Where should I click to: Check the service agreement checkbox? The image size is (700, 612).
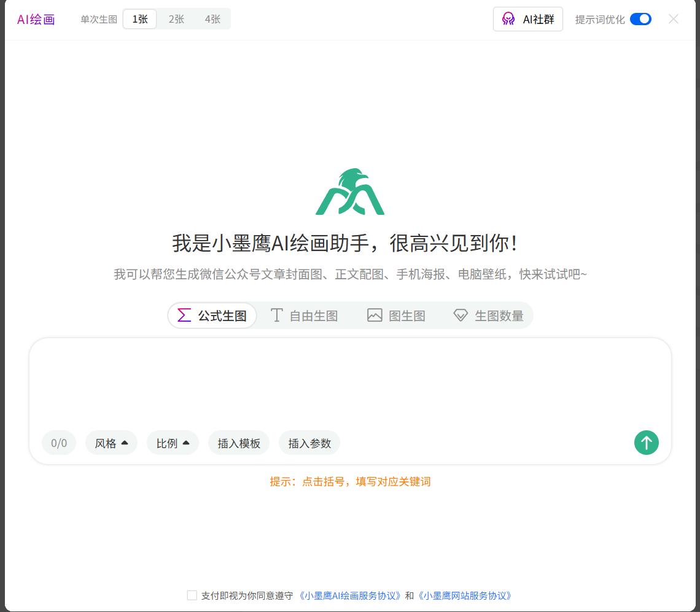[192, 595]
